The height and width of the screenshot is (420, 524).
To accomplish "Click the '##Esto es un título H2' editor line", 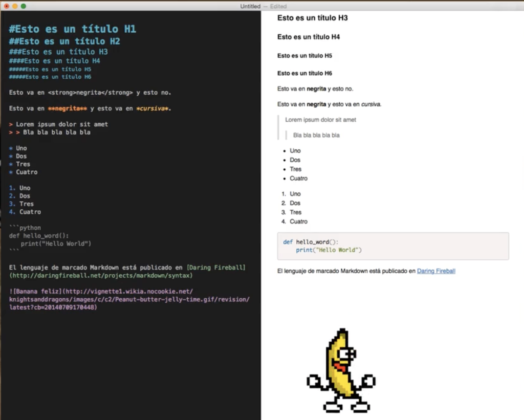I will [x=64, y=41].
